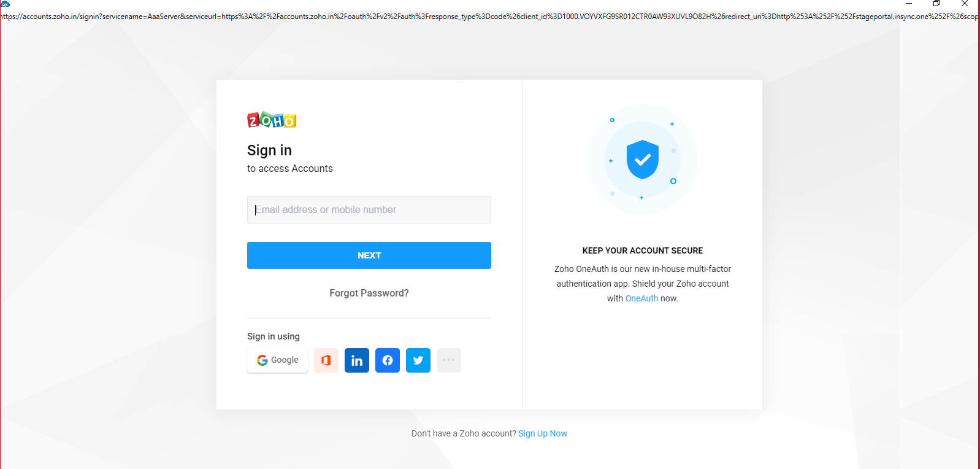Screen dimensions: 980x469
Task: Restore down the sign-in window
Action: click(936, 4)
